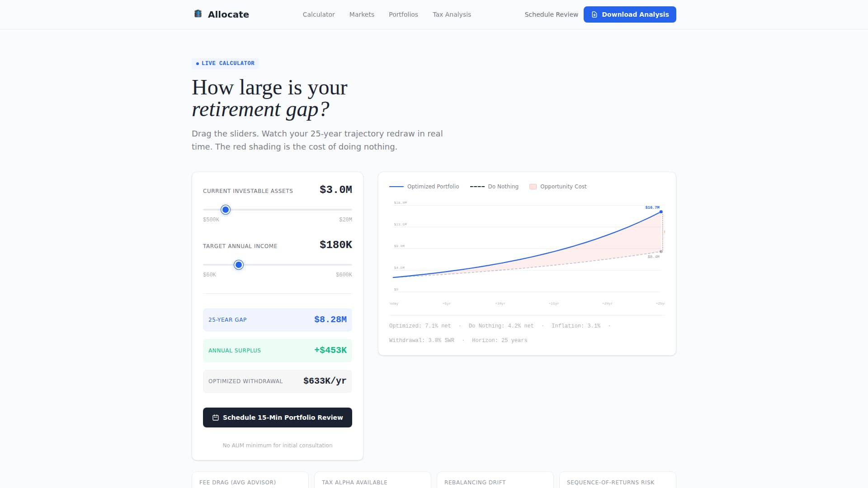The height and width of the screenshot is (488, 868).
Task: Open the Markets nav item
Action: [x=362, y=14]
